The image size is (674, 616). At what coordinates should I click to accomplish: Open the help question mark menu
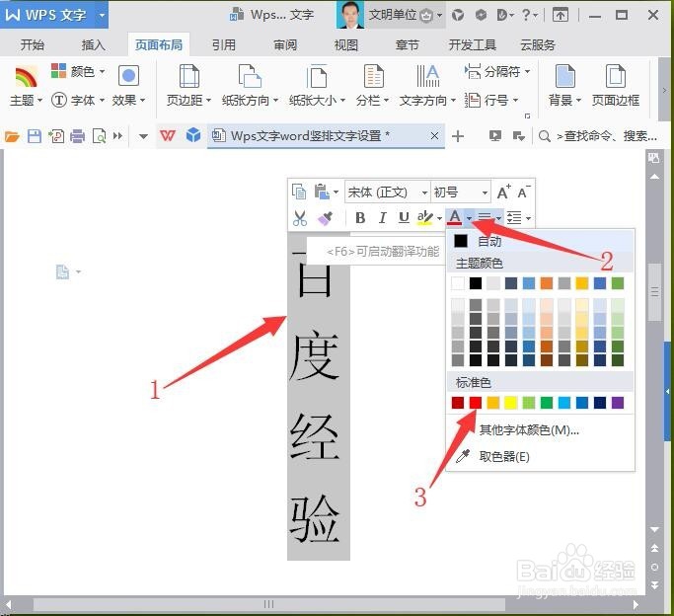[529, 16]
